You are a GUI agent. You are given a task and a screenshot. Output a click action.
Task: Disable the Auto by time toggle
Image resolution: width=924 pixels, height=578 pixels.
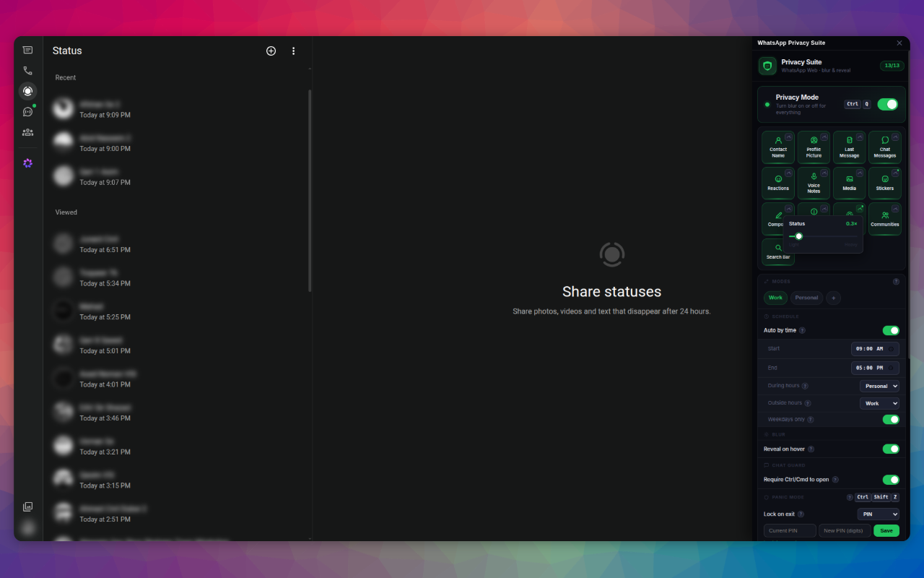[x=891, y=330]
